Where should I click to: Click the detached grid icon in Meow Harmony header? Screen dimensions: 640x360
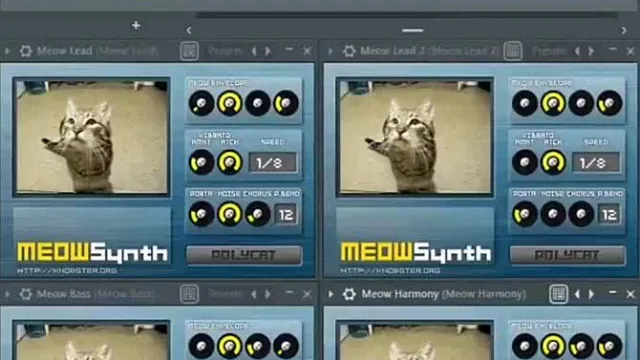click(x=558, y=294)
